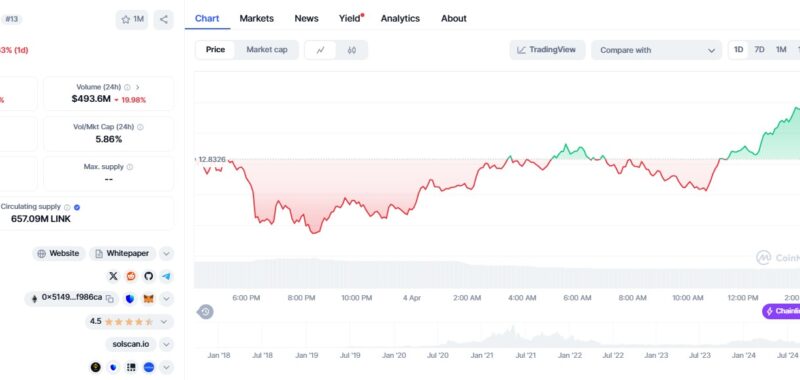Open the Analytics tab
The image size is (800, 380).
[x=400, y=18]
